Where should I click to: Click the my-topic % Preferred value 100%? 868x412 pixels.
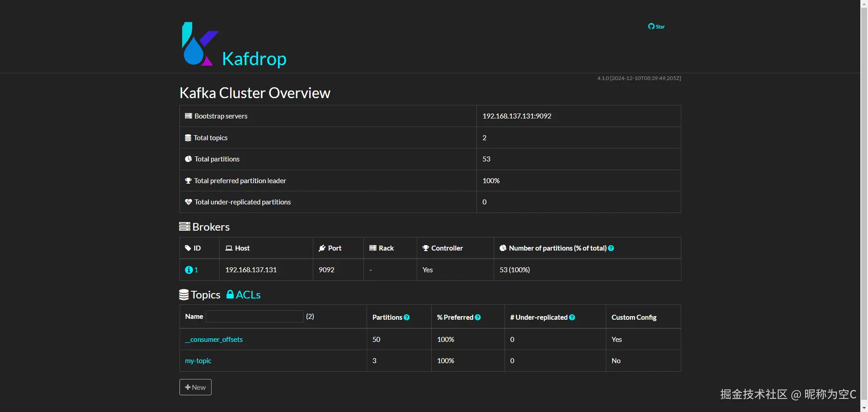click(446, 360)
